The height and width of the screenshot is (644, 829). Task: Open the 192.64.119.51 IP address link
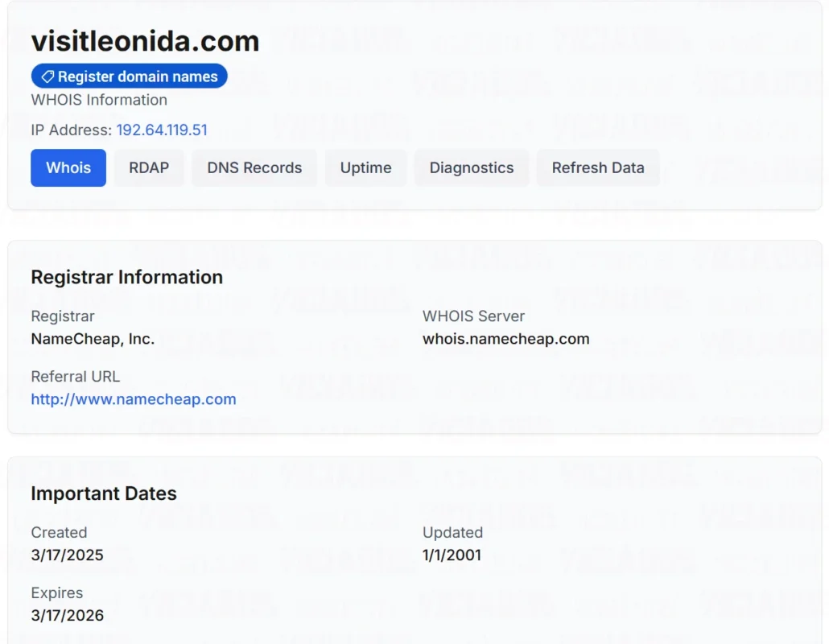click(162, 130)
